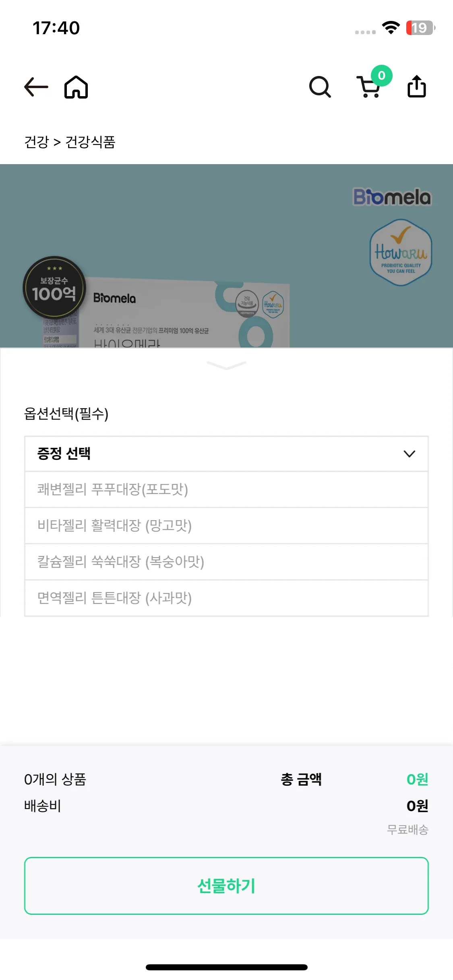
Task: Tap the 보장균수 100억 badge
Action: pyautogui.click(x=54, y=287)
